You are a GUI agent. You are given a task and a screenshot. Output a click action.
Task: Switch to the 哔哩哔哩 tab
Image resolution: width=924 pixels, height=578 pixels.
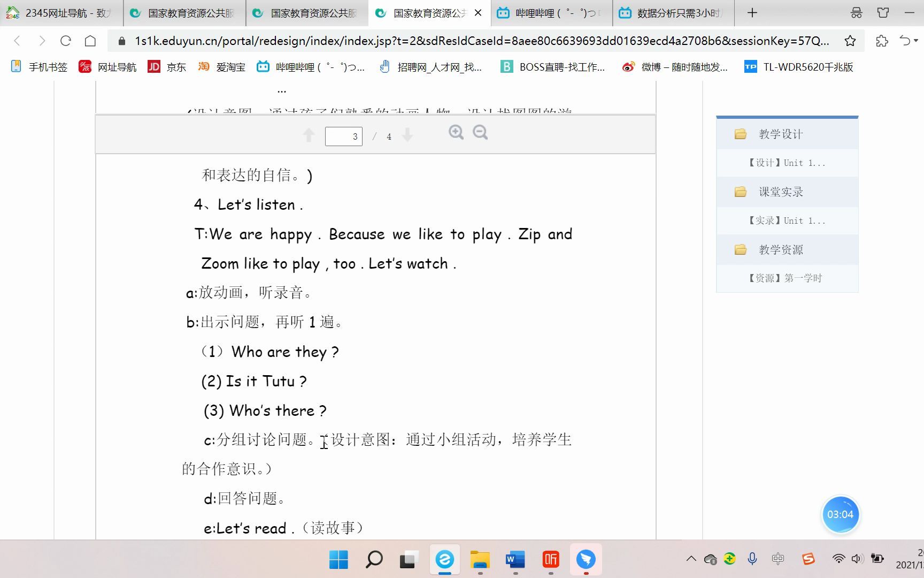tap(551, 13)
